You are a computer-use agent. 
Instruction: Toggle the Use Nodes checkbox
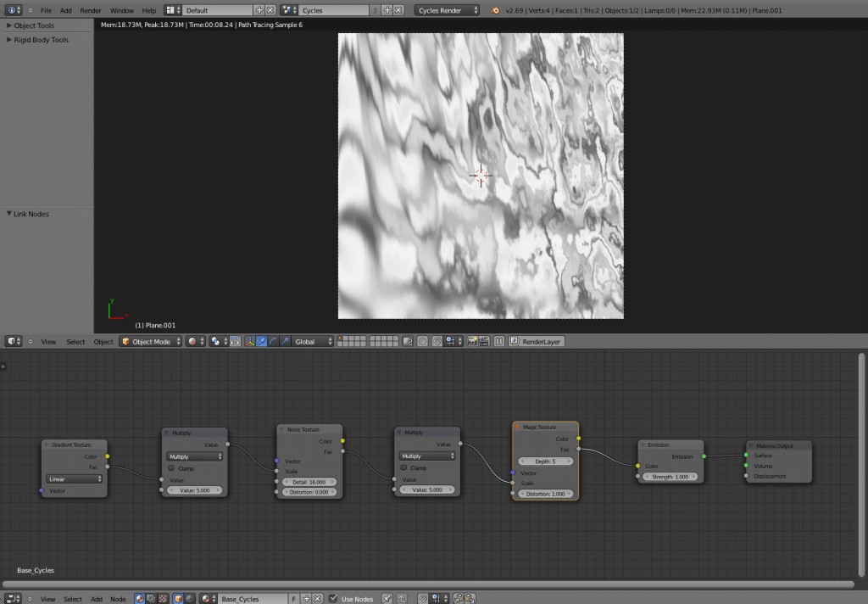tap(334, 598)
